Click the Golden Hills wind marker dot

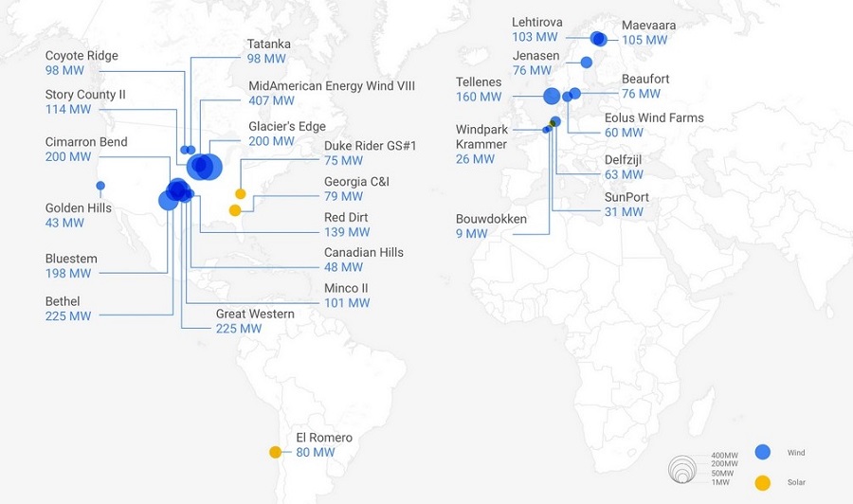[100, 186]
